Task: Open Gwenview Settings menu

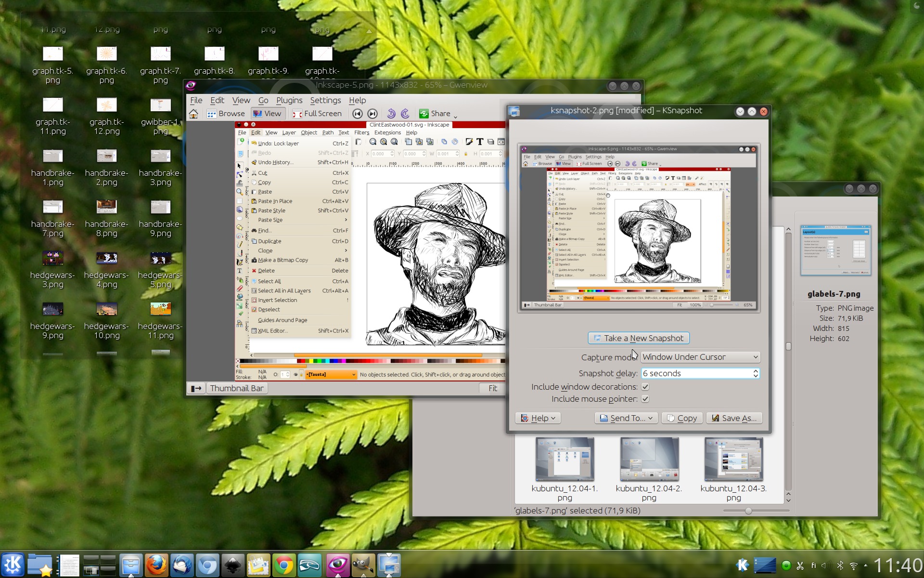Action: [x=325, y=100]
